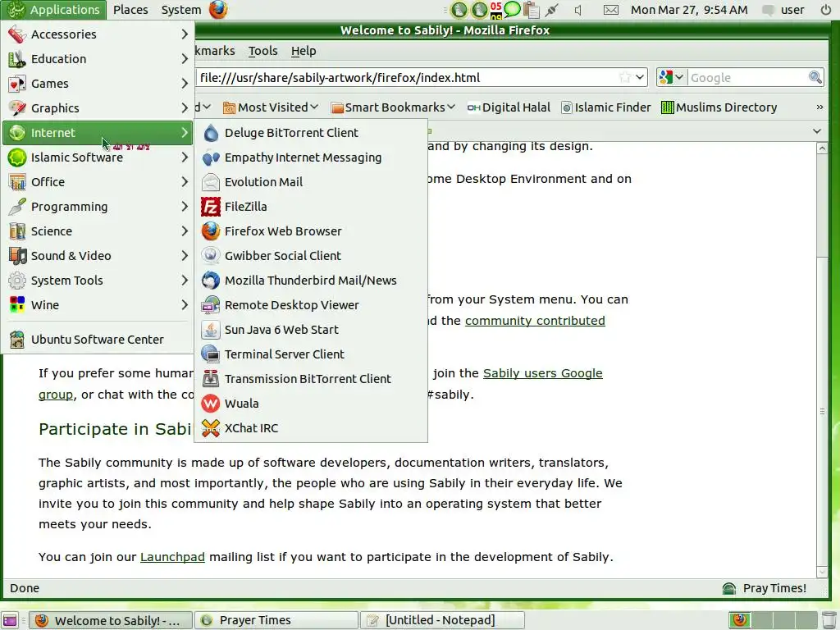Open Remote Desktop Viewer
The width and height of the screenshot is (840, 630).
311,305
